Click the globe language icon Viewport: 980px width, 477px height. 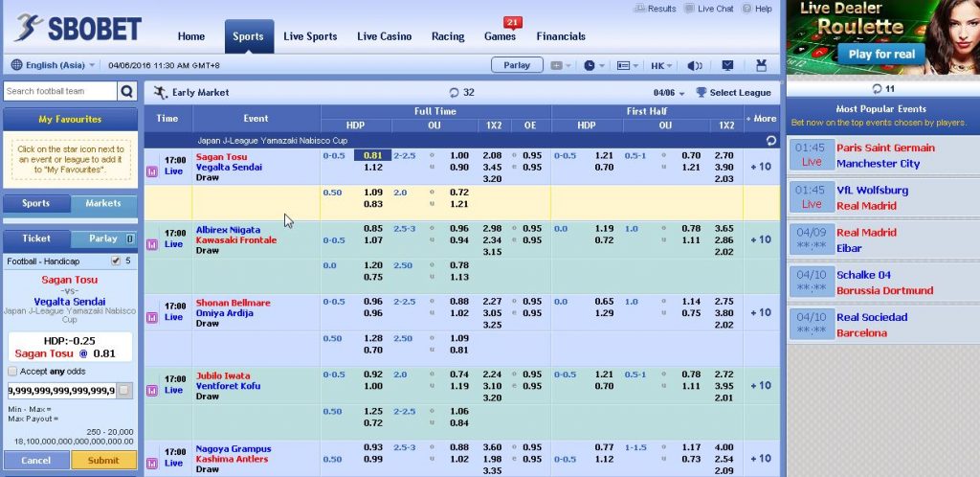16,65
